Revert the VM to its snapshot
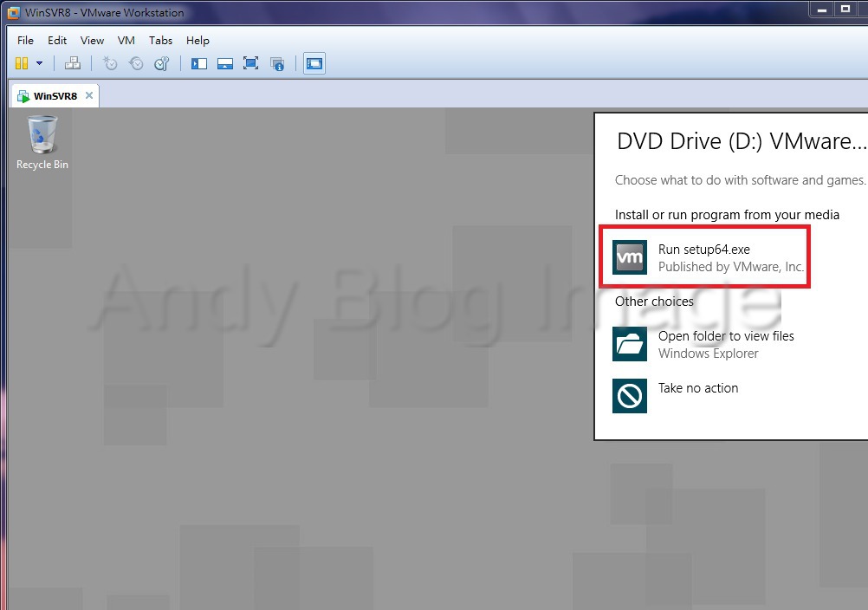This screenshot has height=610, width=868. coord(136,63)
